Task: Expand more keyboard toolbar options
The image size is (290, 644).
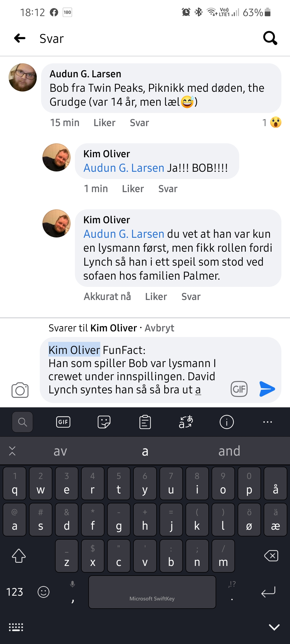Action: tap(267, 422)
